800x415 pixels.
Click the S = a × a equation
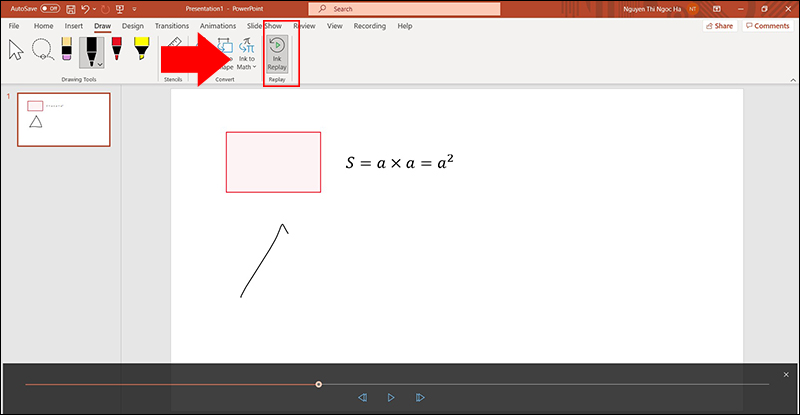(399, 162)
